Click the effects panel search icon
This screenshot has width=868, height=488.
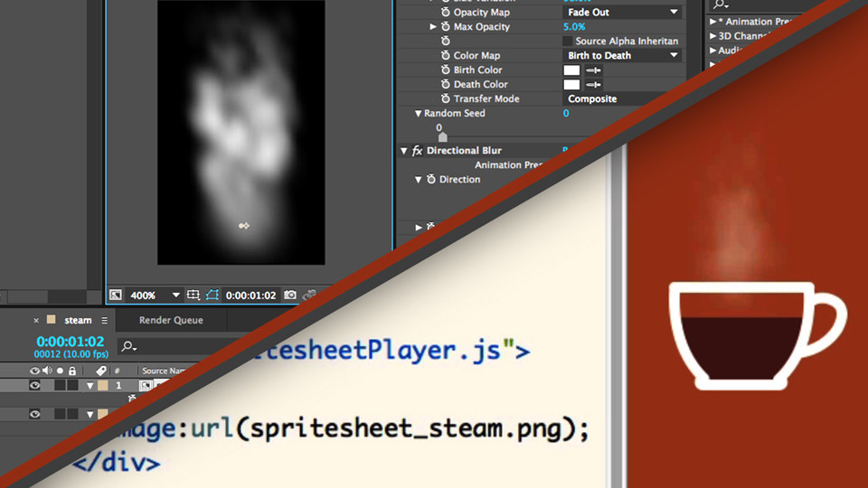tap(721, 5)
